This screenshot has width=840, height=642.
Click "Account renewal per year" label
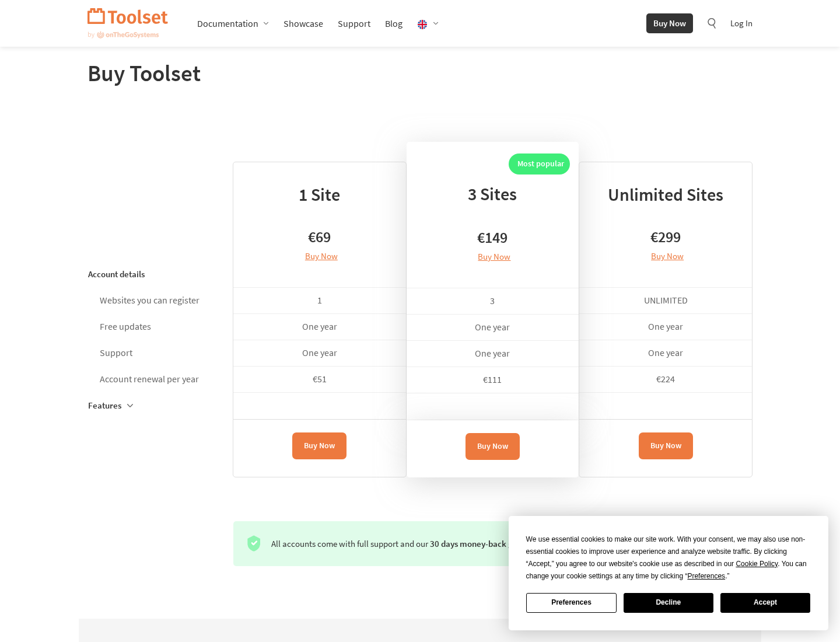[149, 379]
